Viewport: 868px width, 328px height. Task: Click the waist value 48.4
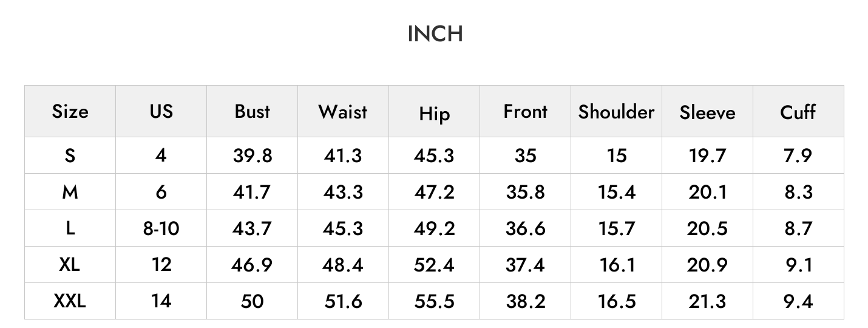(x=343, y=265)
